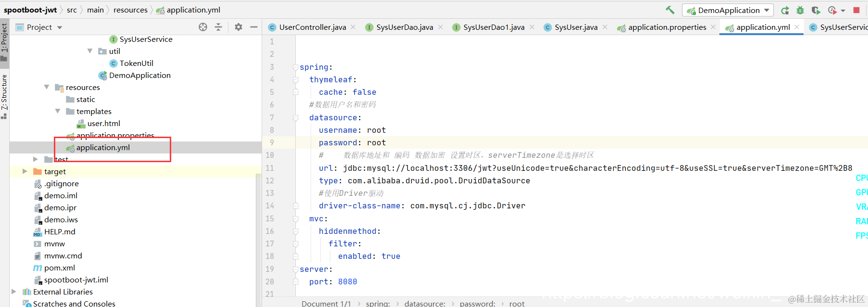
Task: Run with coverage shield icon
Action: (x=816, y=10)
